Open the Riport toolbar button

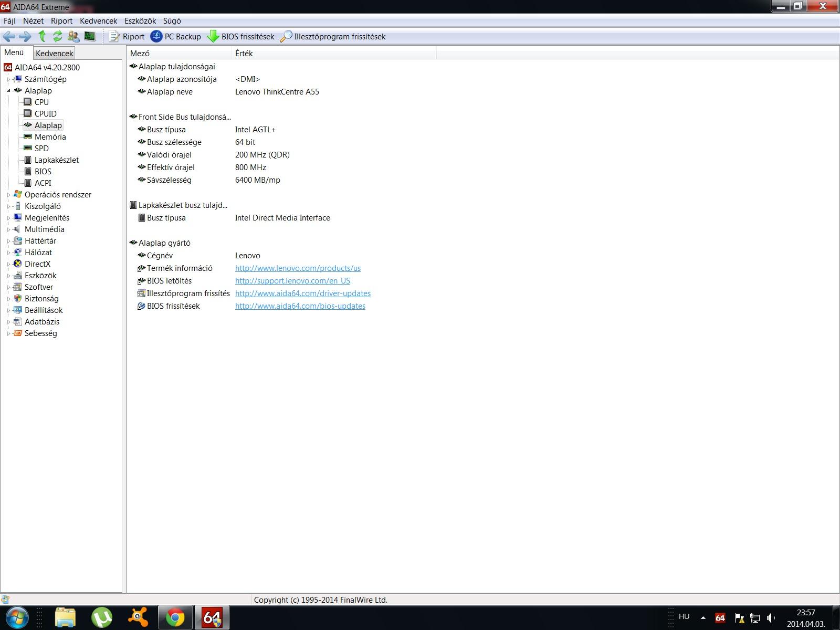click(x=127, y=36)
